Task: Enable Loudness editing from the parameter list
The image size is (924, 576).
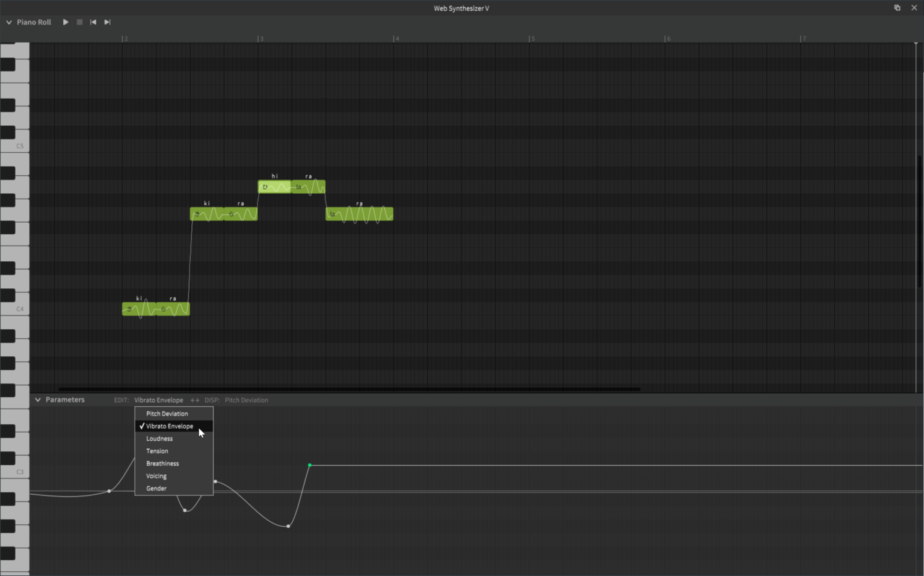Action: 159,438
